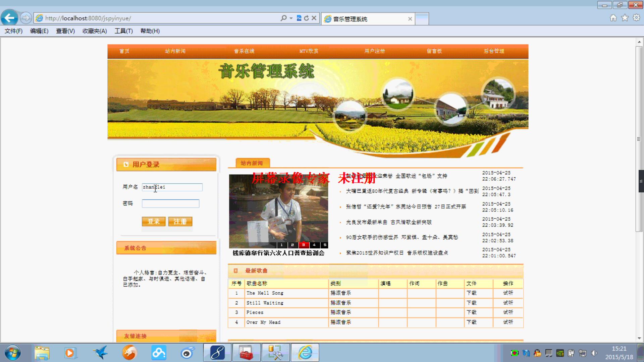
Task: Open the 查看(V) menu
Action: pos(65,31)
